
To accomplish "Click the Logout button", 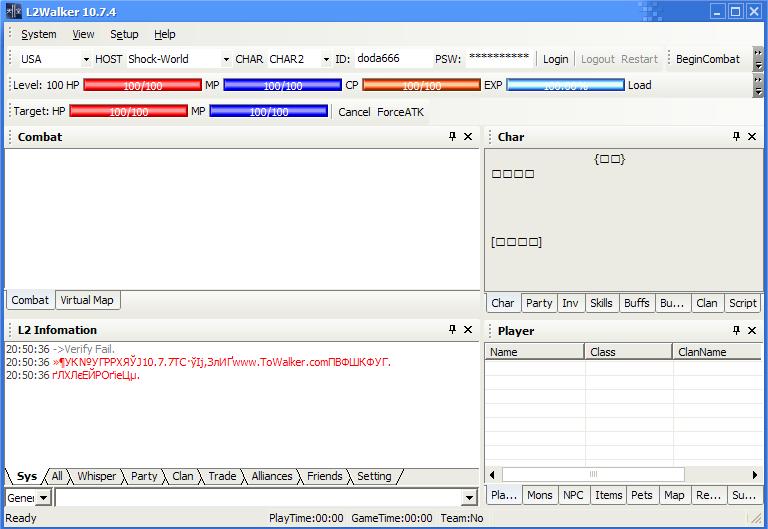I will click(598, 59).
